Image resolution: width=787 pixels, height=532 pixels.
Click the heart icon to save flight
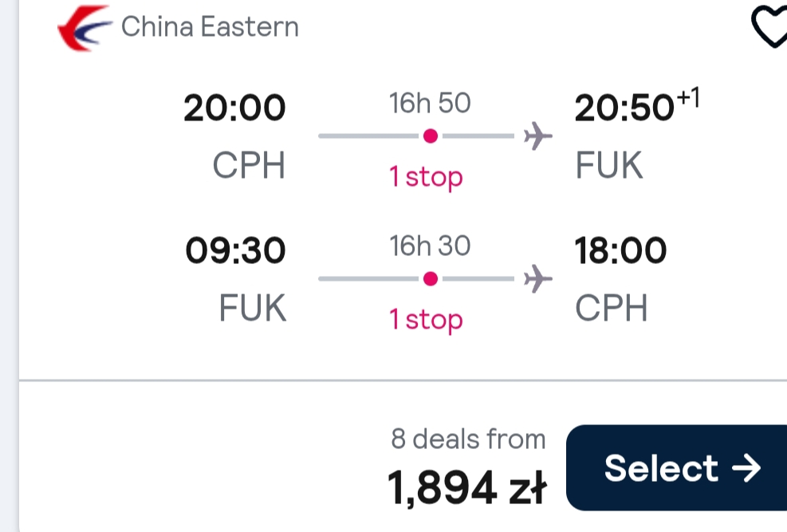[769, 26]
